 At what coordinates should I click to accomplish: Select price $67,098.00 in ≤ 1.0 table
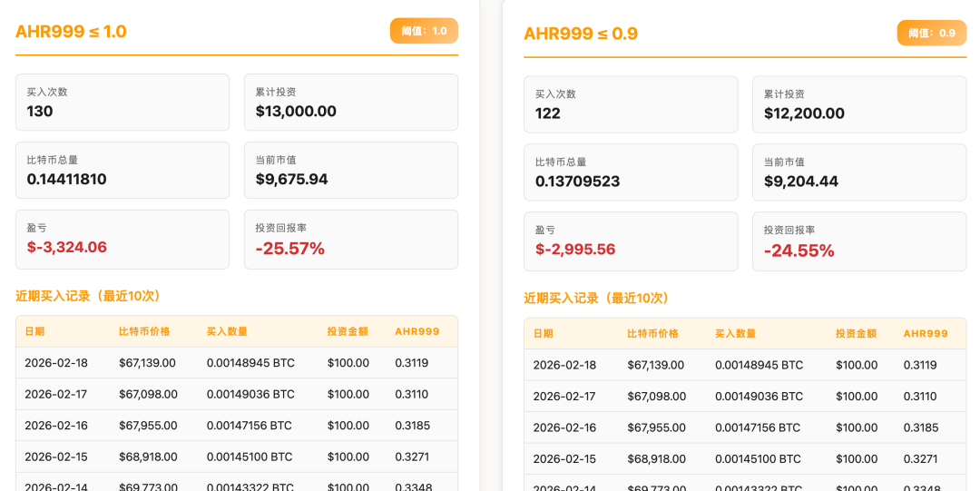(x=148, y=394)
